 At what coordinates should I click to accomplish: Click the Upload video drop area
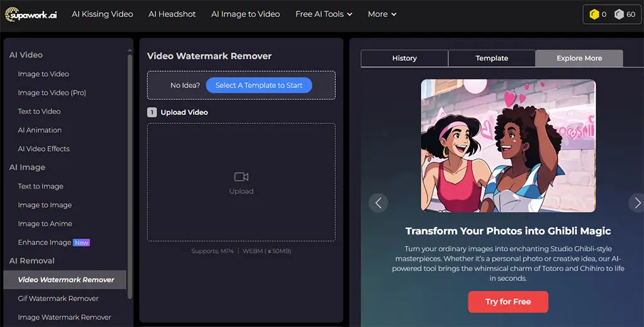241,182
